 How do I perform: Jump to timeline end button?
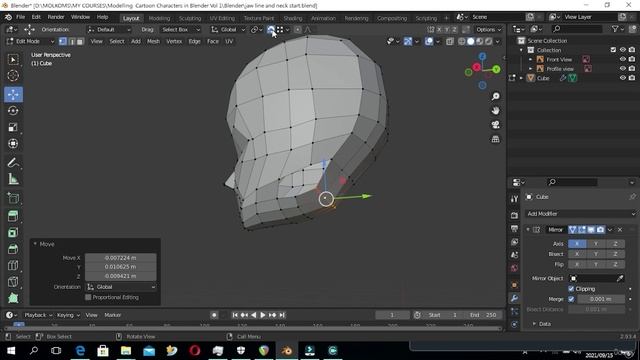[x=282, y=315]
